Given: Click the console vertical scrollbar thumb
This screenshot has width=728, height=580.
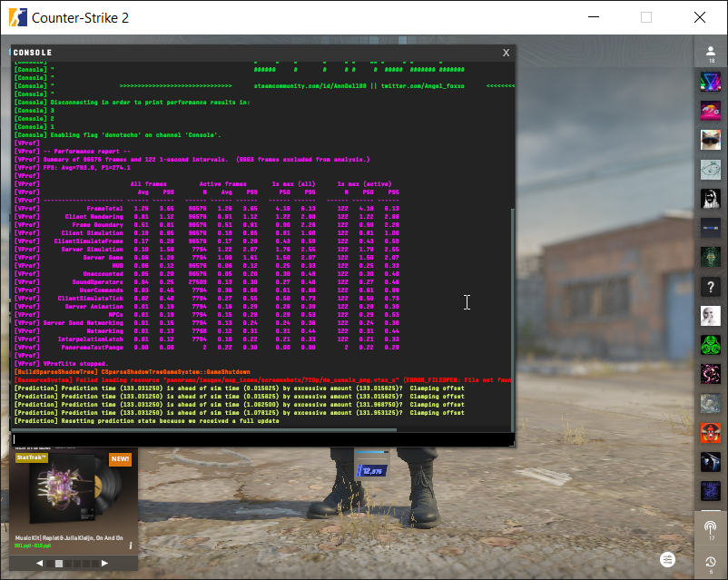Looking at the screenshot, I should [513, 319].
